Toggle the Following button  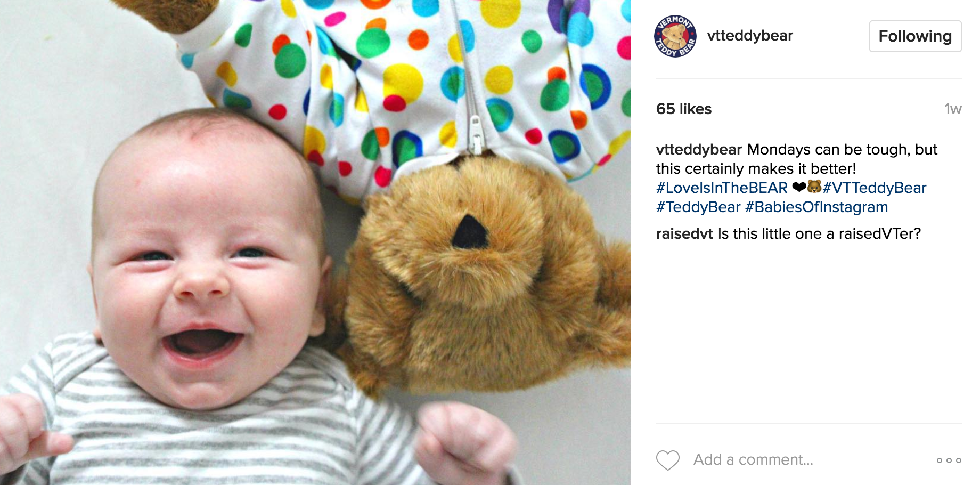pyautogui.click(x=915, y=36)
